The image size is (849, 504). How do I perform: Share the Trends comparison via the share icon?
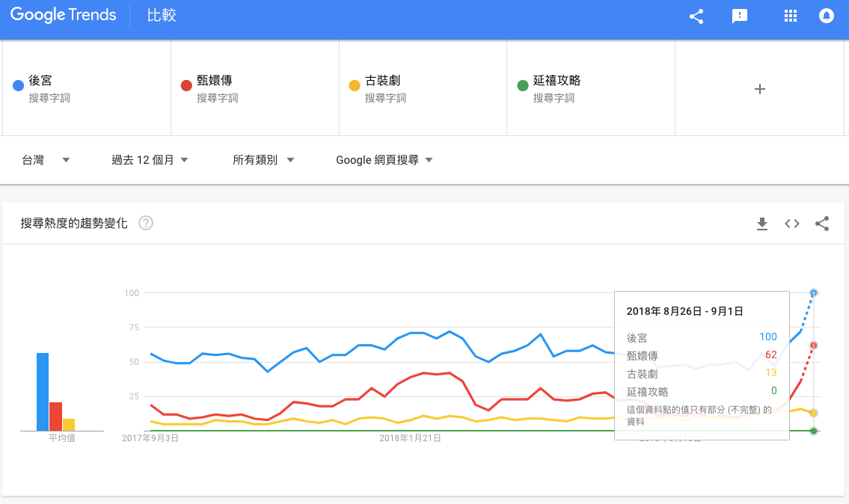click(x=696, y=16)
